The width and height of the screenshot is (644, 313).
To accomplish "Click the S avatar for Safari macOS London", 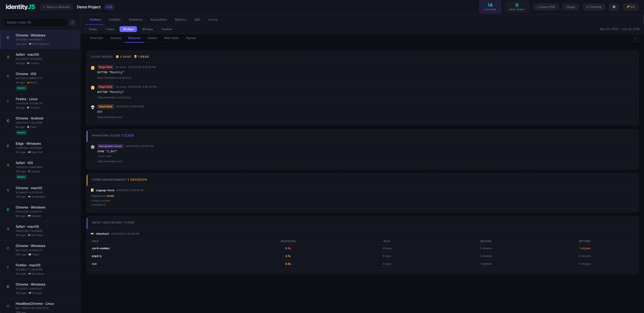I will point(8,57).
